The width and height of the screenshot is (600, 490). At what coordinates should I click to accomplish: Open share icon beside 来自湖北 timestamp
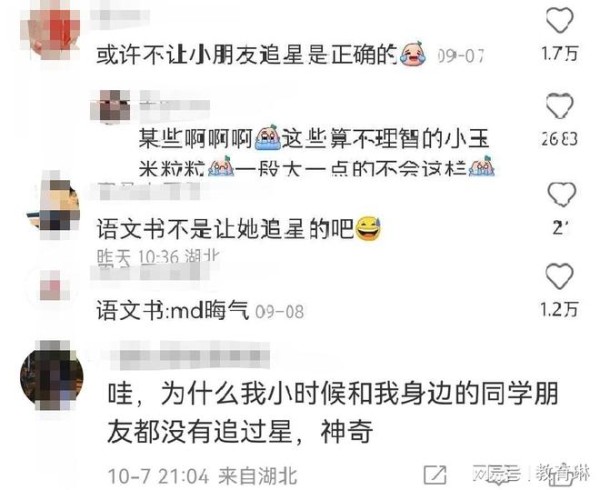click(435, 475)
